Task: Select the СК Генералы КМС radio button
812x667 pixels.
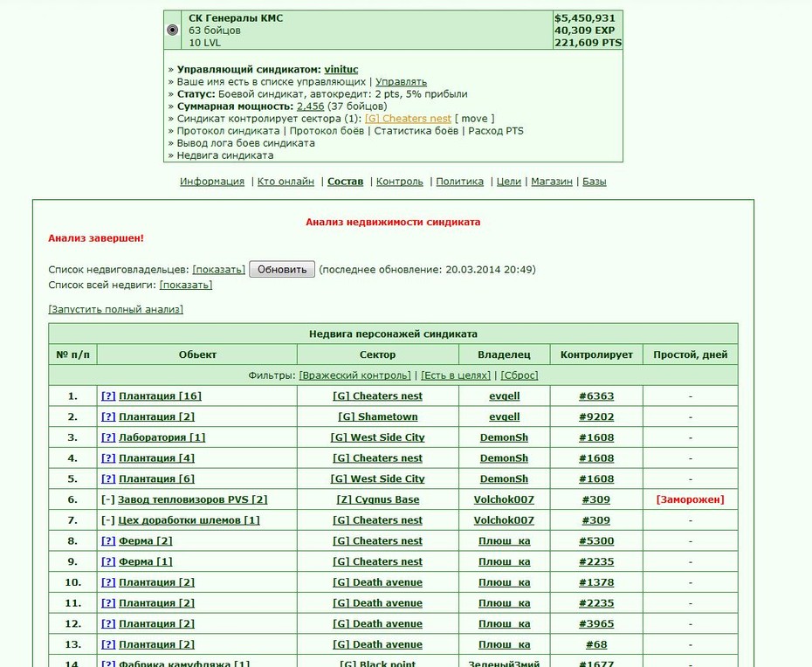Action: [x=173, y=30]
